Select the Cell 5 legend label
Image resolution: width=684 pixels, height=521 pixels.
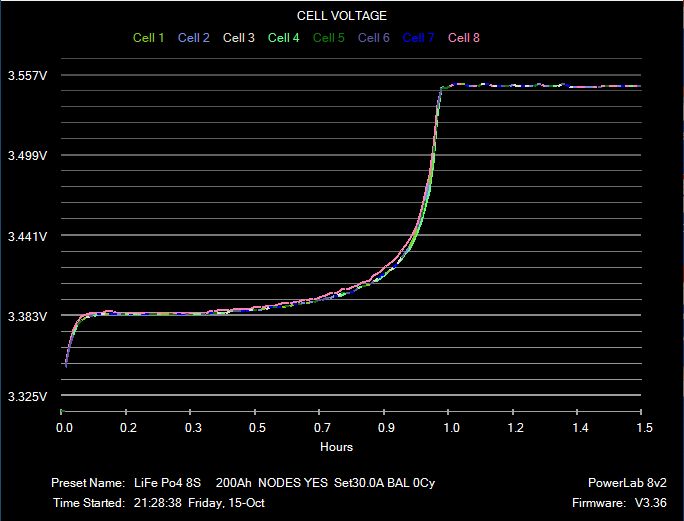pos(328,38)
